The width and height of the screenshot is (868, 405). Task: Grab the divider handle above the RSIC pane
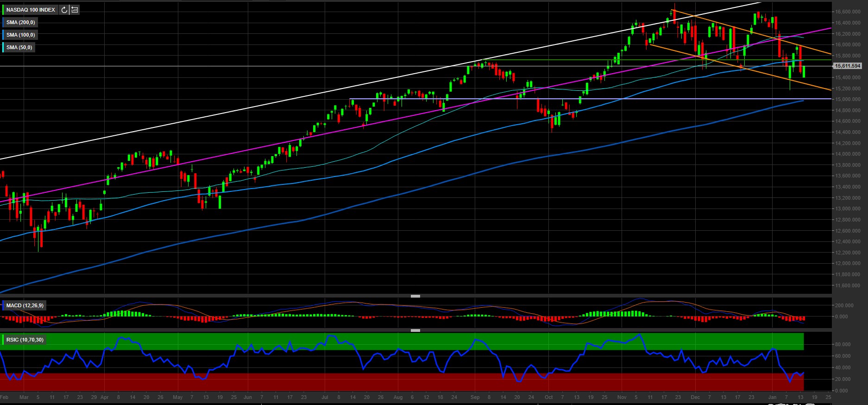pos(415,330)
